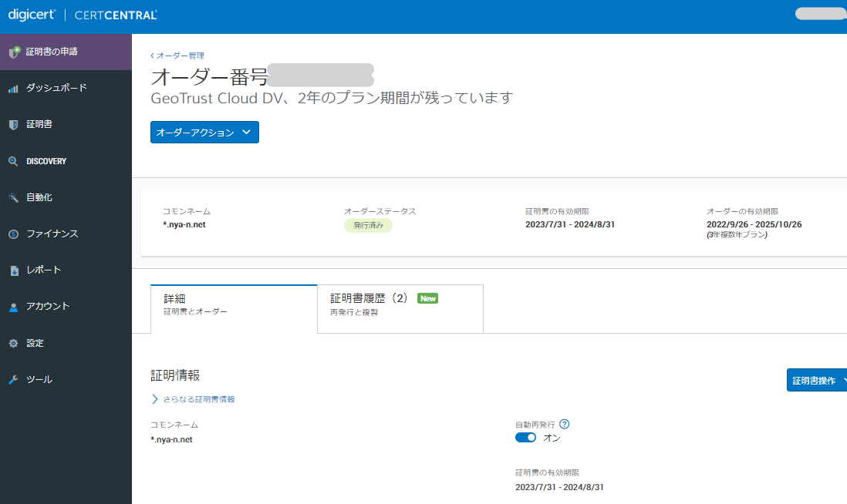Select the 詳細 tab
Screen dimensions: 847x504
coord(234,309)
